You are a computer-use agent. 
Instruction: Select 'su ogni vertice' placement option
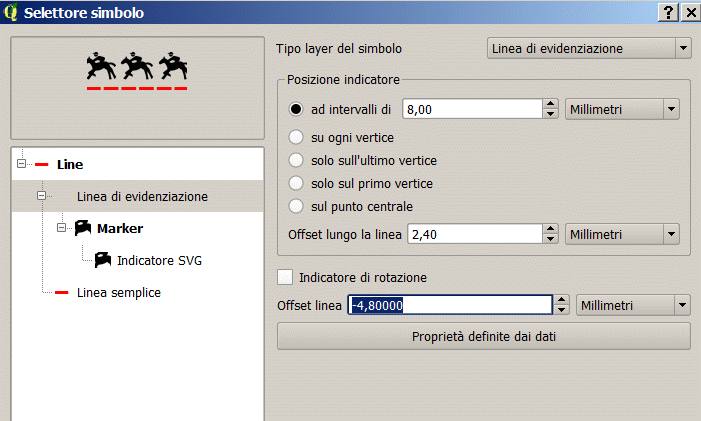(x=296, y=135)
